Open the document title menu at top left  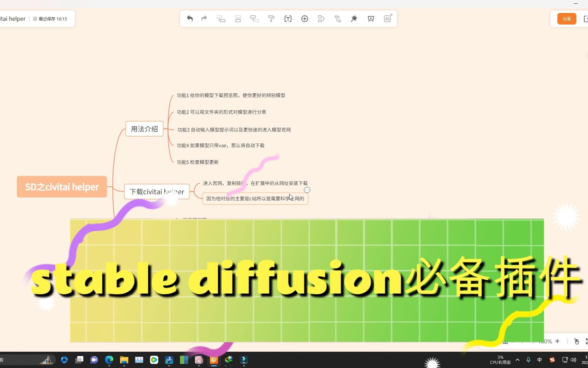coord(13,19)
